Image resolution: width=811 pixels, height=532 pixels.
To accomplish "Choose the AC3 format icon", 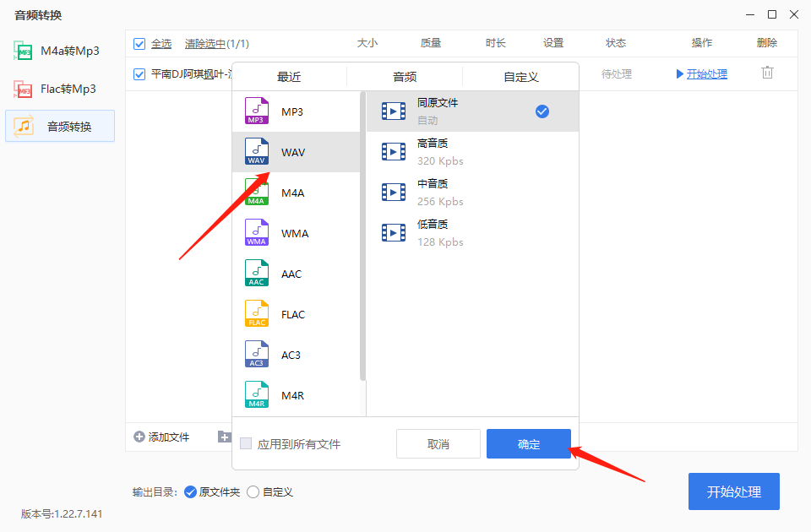I will (257, 354).
